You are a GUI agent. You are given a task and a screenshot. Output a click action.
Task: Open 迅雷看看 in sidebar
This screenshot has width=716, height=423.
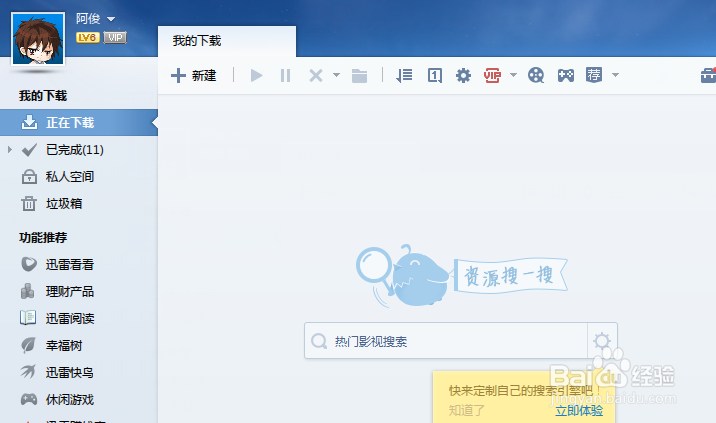tap(70, 264)
